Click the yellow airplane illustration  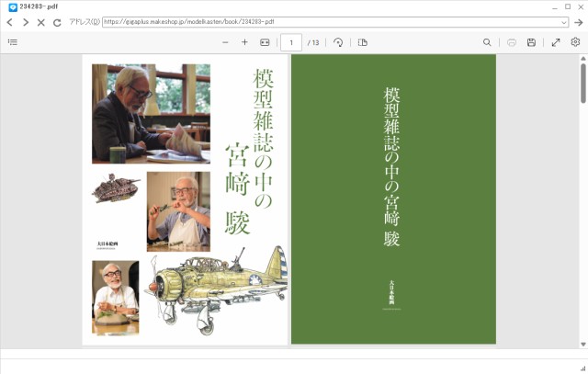(x=217, y=290)
